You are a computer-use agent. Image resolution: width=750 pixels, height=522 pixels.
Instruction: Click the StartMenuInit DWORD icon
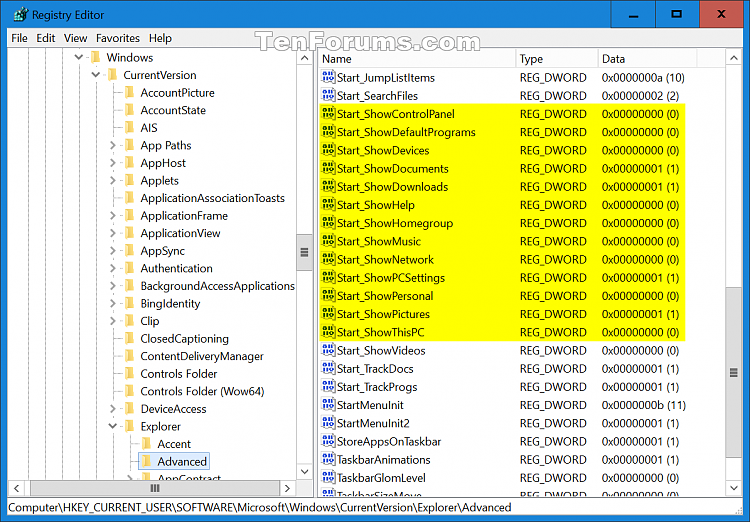coord(328,404)
